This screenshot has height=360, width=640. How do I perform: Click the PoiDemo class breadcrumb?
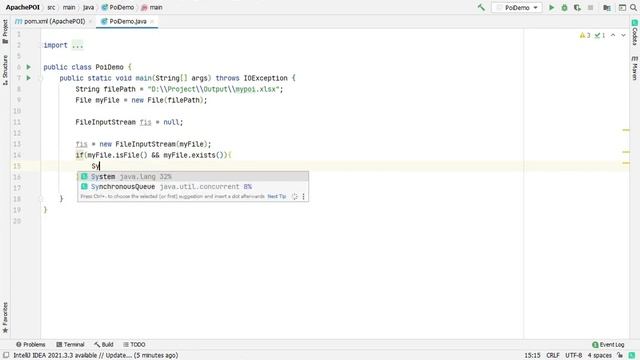coord(118,7)
